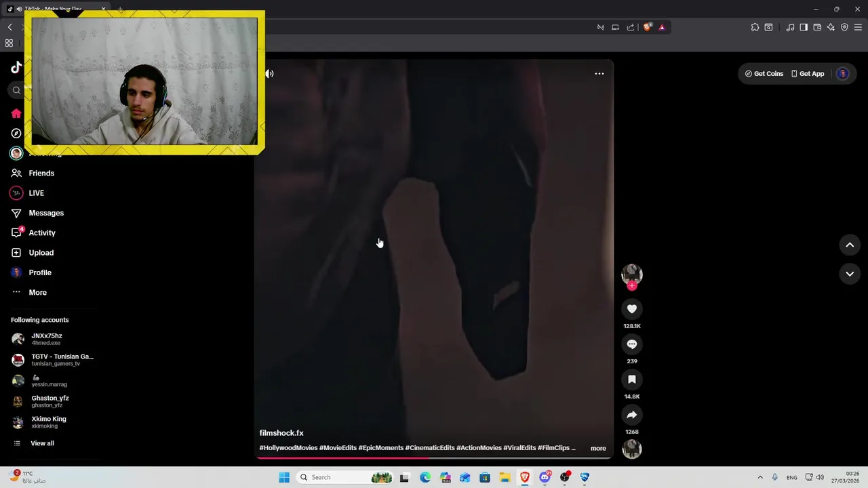Open the browser extensions puzzle icon
868x488 pixels.
[755, 27]
